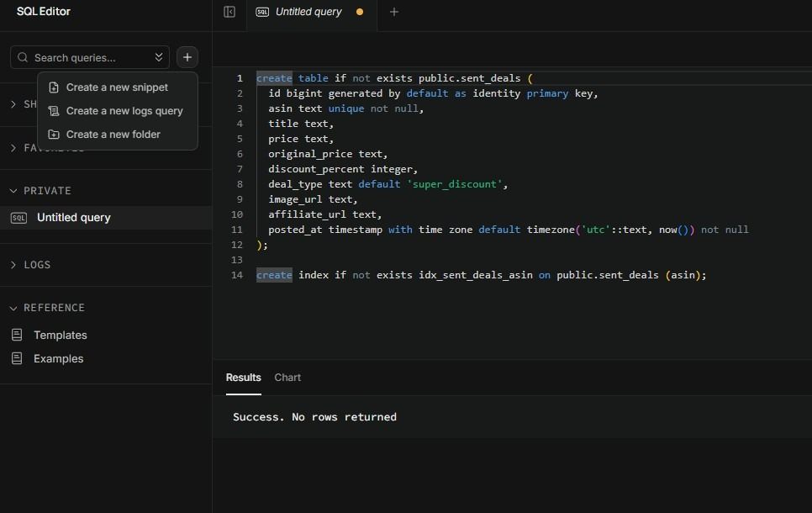Click 'image_url text' on line 9
The height and width of the screenshot is (513, 812).
click(x=310, y=199)
